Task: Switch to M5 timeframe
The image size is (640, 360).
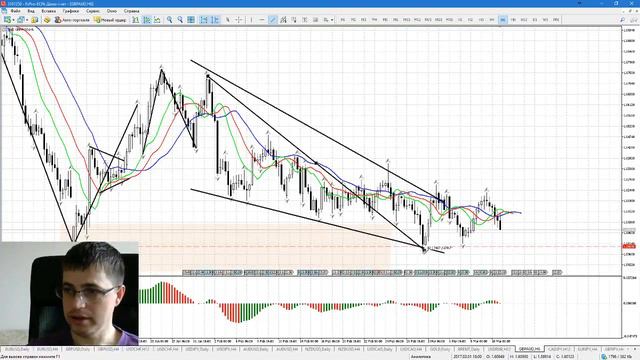Action: 385,20
